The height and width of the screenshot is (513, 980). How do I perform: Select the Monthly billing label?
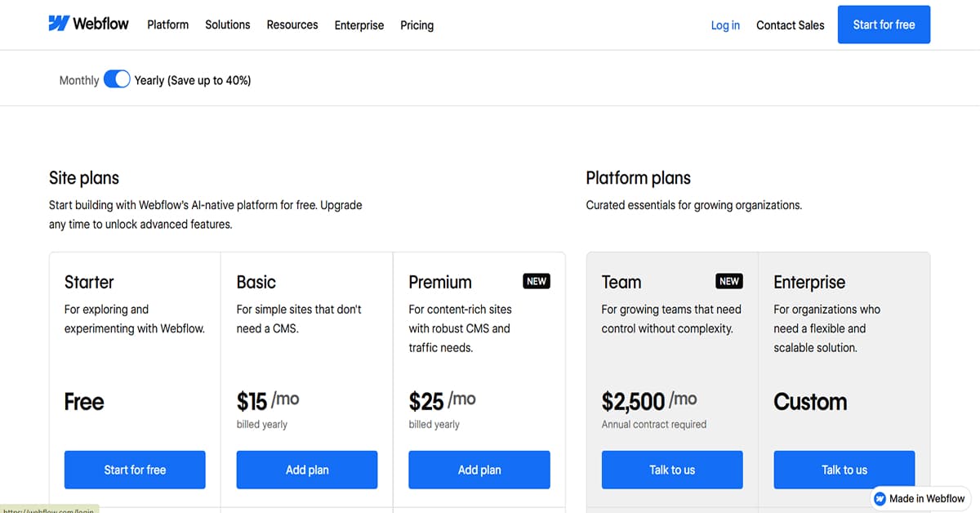click(x=79, y=80)
